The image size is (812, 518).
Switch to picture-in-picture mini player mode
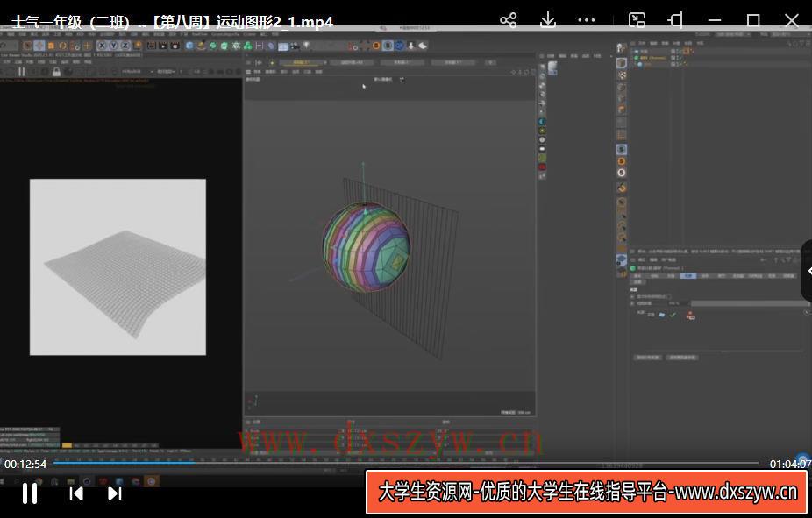637,20
